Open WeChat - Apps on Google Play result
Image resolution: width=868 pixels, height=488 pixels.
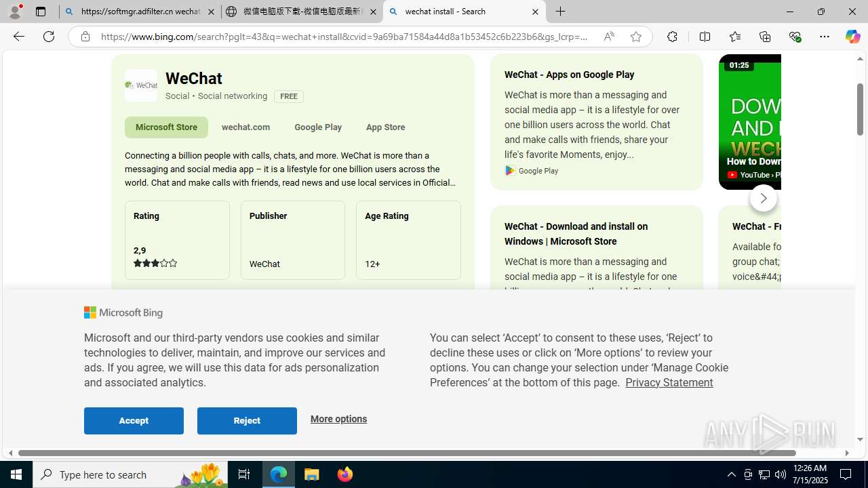click(569, 75)
